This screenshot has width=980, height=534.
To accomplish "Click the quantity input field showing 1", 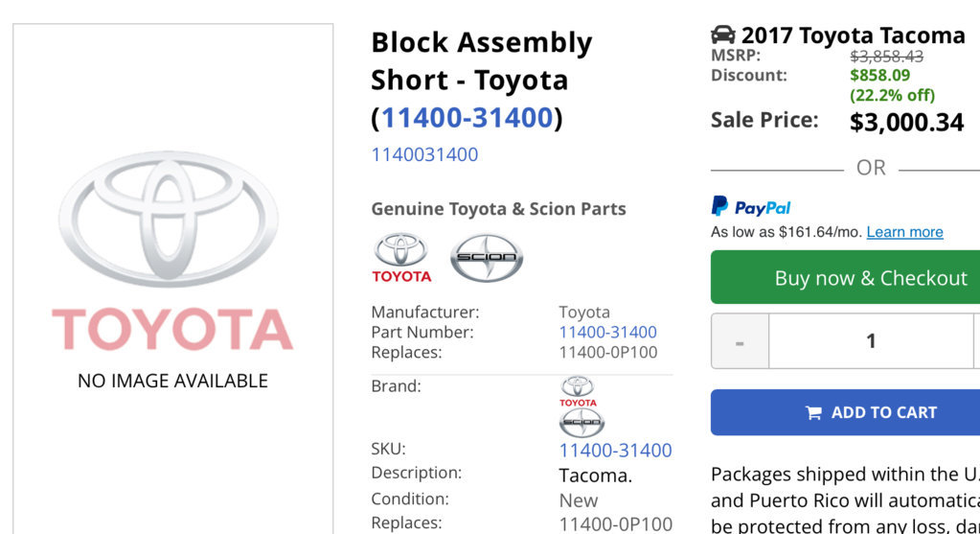I will 871,341.
